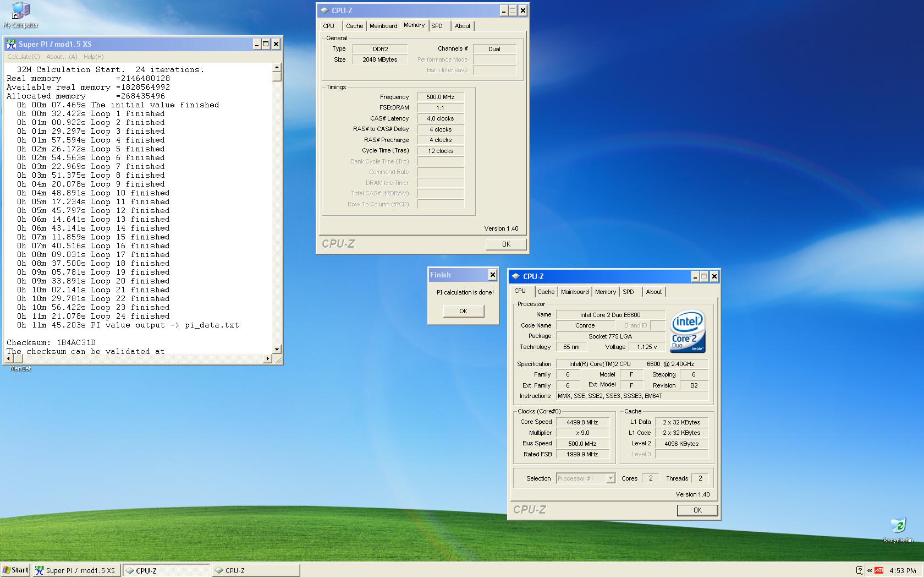Maximize the Super PI window
The width and height of the screenshot is (924, 578).
point(266,44)
